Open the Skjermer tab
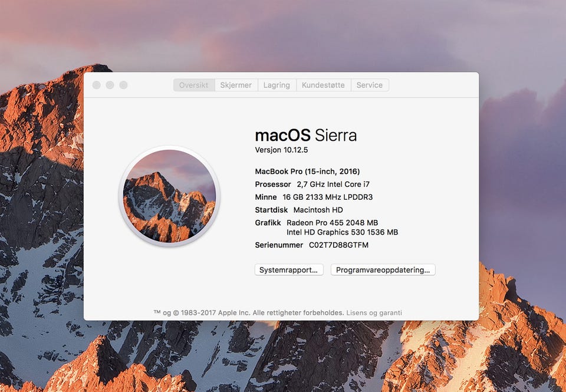Viewport: 566px width, 392px height. coord(236,85)
